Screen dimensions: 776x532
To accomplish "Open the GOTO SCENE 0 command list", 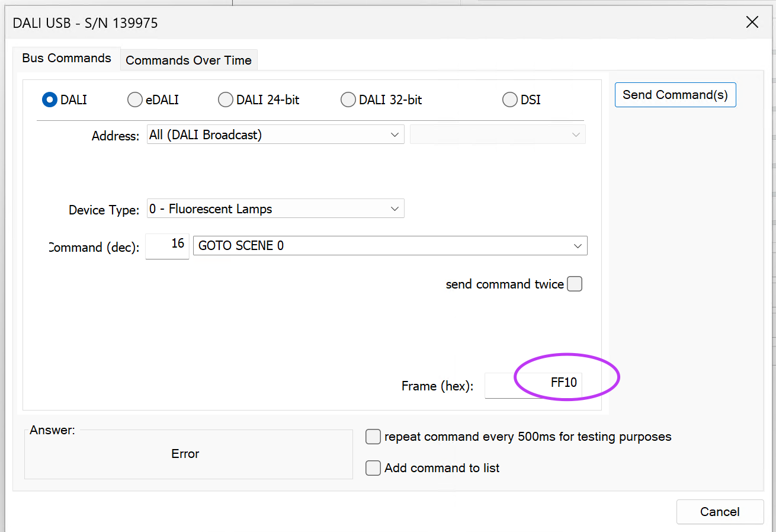I will click(x=390, y=246).
